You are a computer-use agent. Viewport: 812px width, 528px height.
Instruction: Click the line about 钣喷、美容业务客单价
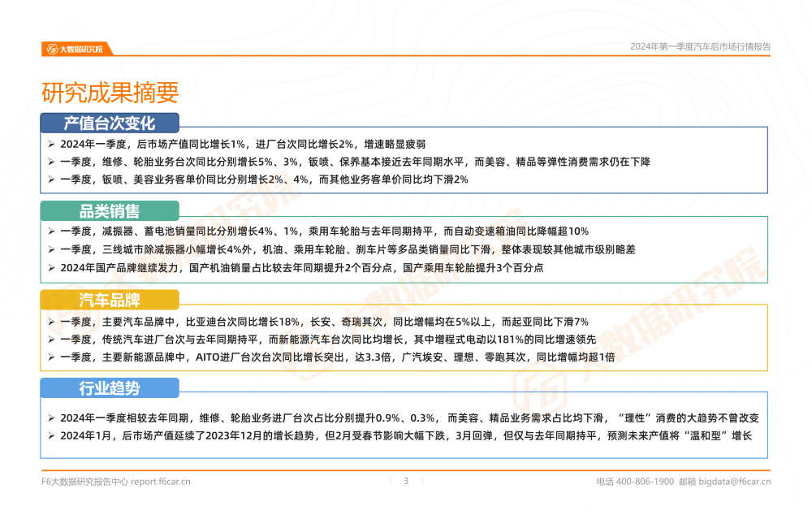tap(264, 180)
